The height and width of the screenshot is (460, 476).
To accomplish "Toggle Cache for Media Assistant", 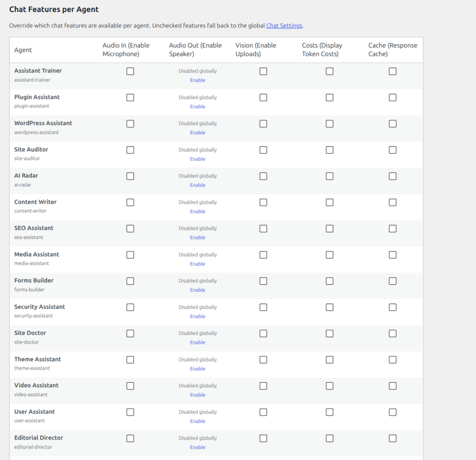I will click(392, 255).
